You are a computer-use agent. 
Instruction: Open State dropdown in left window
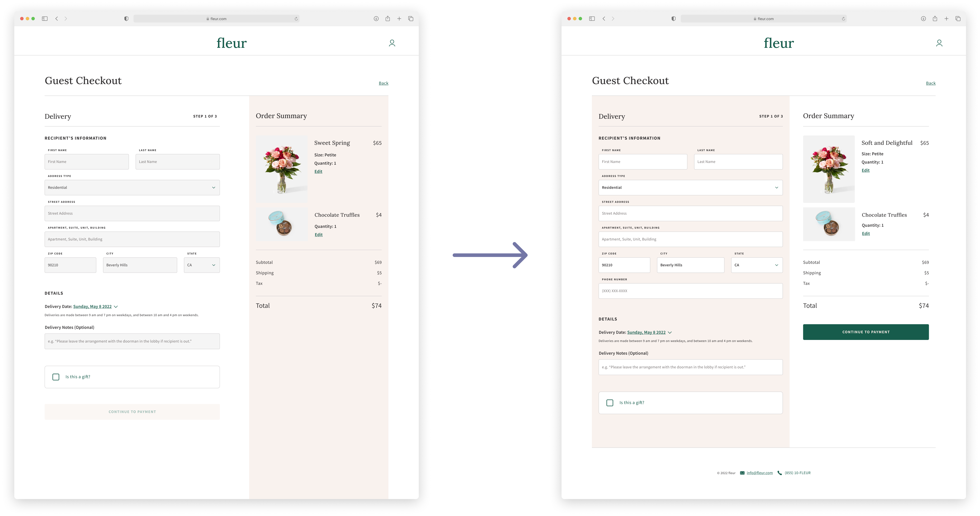[202, 265]
